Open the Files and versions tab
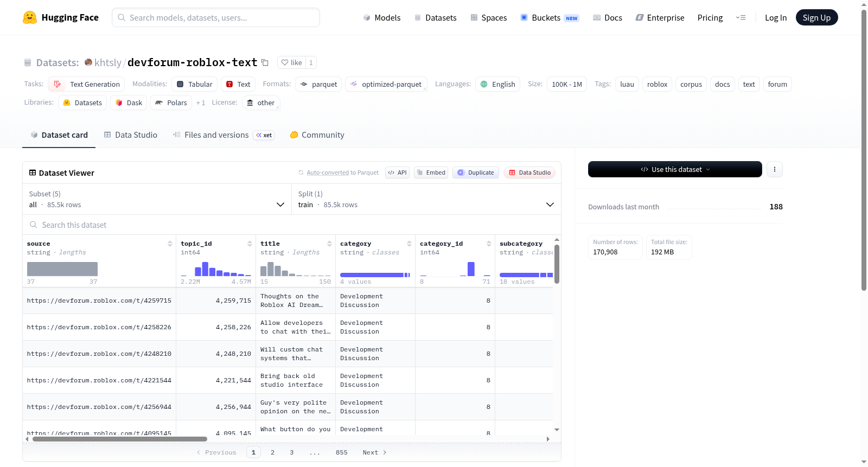 (x=224, y=135)
